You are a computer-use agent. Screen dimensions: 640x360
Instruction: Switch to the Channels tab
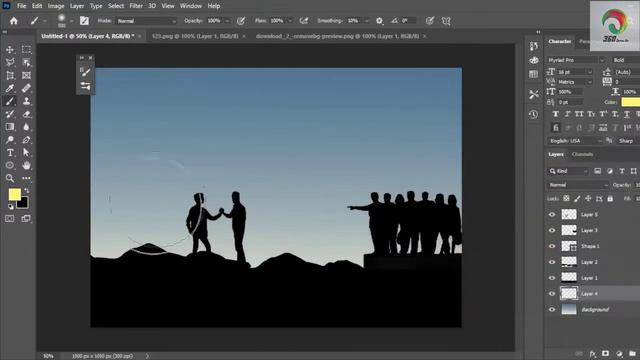pos(582,154)
